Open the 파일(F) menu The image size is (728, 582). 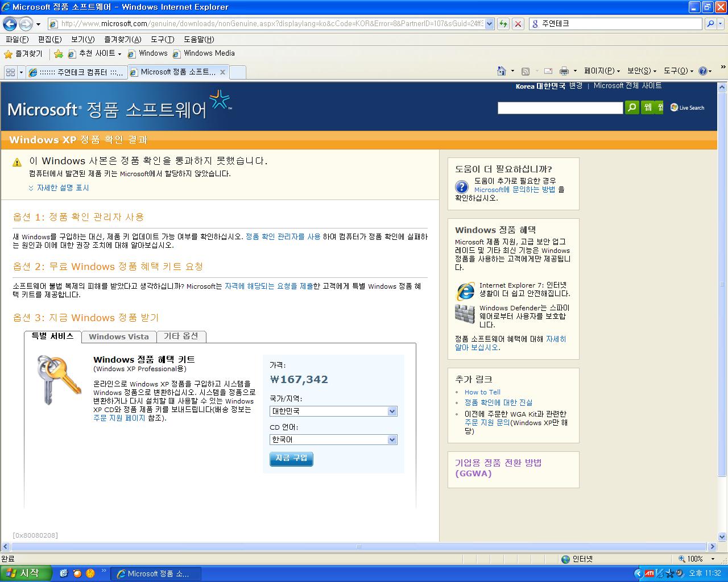coord(16,39)
